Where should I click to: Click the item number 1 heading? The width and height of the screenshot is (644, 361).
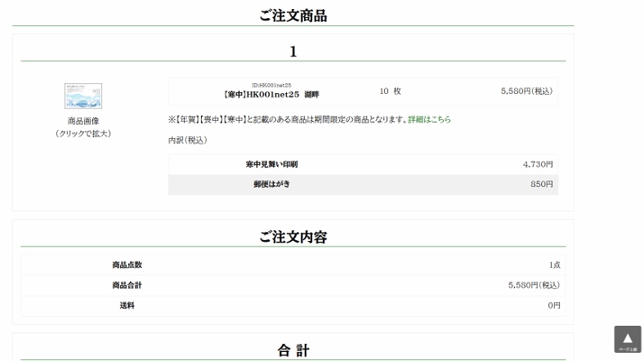pyautogui.click(x=293, y=51)
